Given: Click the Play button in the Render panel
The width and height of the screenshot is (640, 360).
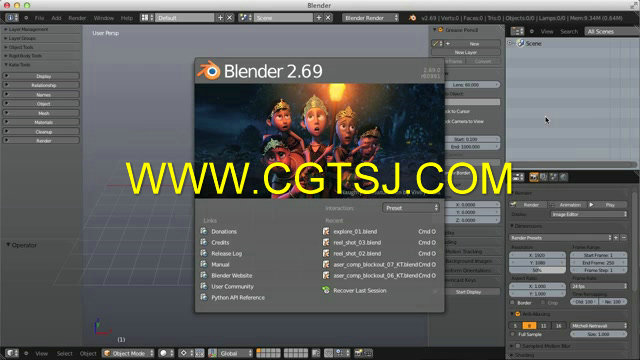Looking at the screenshot, I should click(x=607, y=204).
